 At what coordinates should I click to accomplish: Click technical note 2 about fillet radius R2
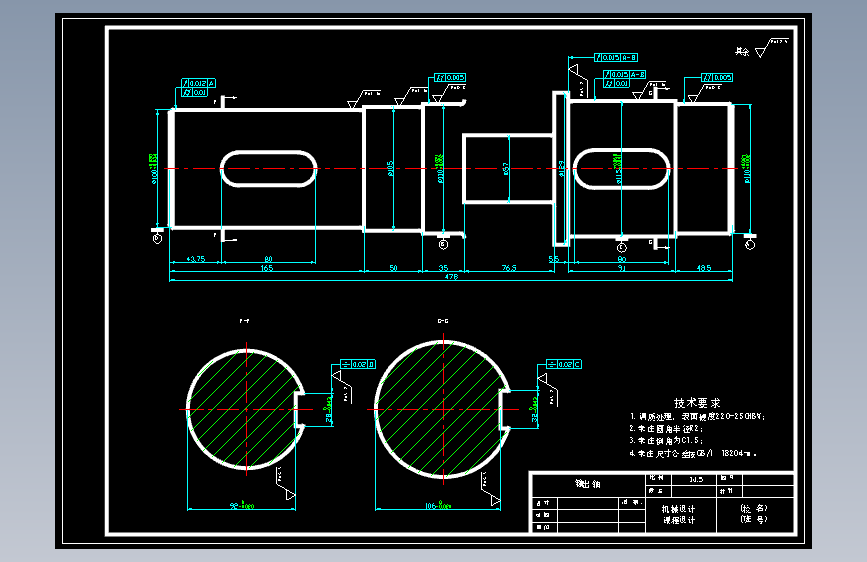coord(666,429)
